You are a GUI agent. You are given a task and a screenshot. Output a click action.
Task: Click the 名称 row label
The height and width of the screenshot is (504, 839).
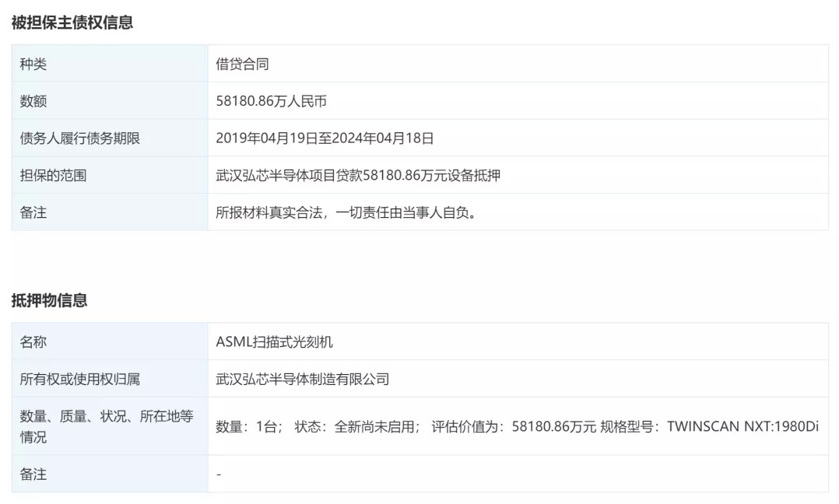pyautogui.click(x=33, y=341)
